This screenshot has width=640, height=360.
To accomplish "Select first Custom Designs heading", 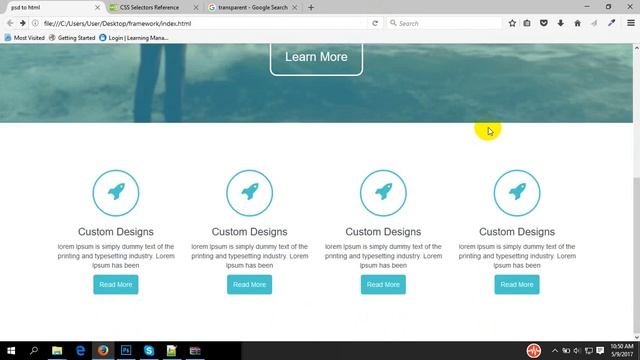I will click(116, 232).
